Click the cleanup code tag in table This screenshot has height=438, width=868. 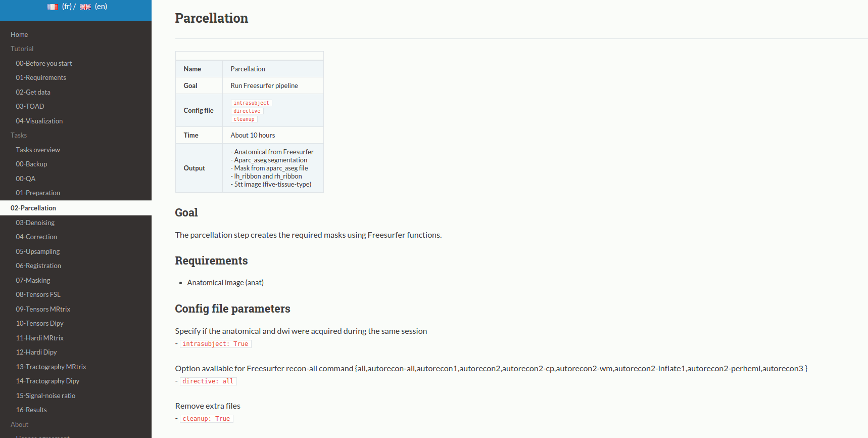pos(244,119)
